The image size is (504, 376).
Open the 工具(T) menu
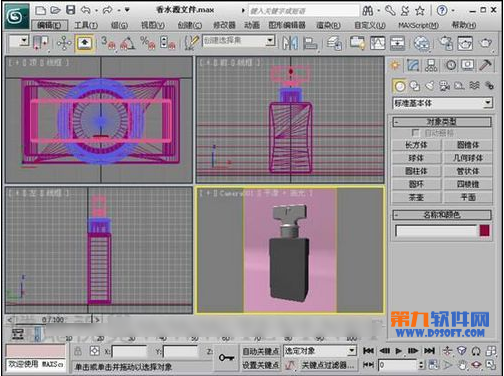[86, 25]
